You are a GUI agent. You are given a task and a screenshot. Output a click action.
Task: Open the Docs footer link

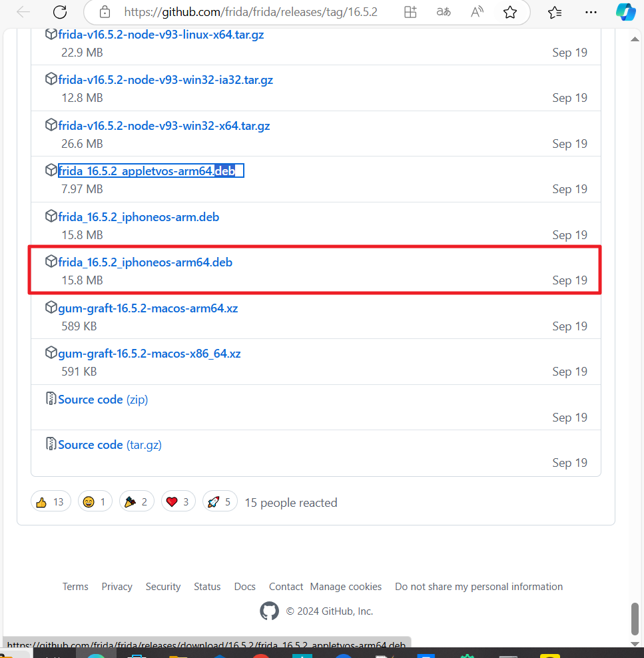tap(245, 587)
